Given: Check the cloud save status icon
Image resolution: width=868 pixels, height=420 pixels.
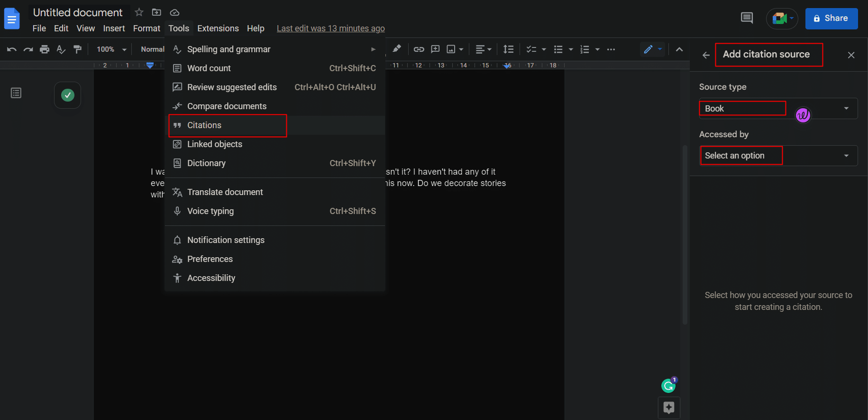Looking at the screenshot, I should point(174,12).
